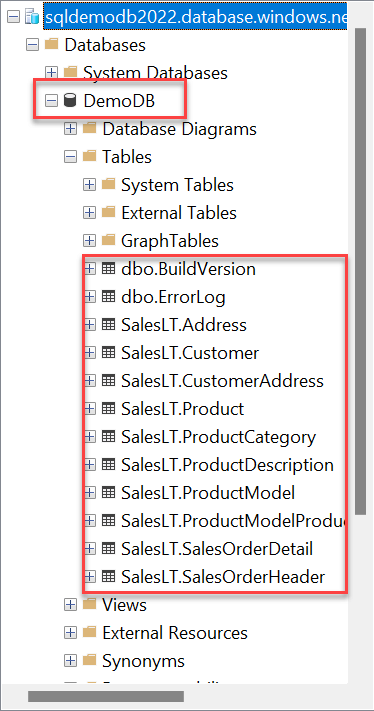Click the Synonyms folder icon

[89, 660]
